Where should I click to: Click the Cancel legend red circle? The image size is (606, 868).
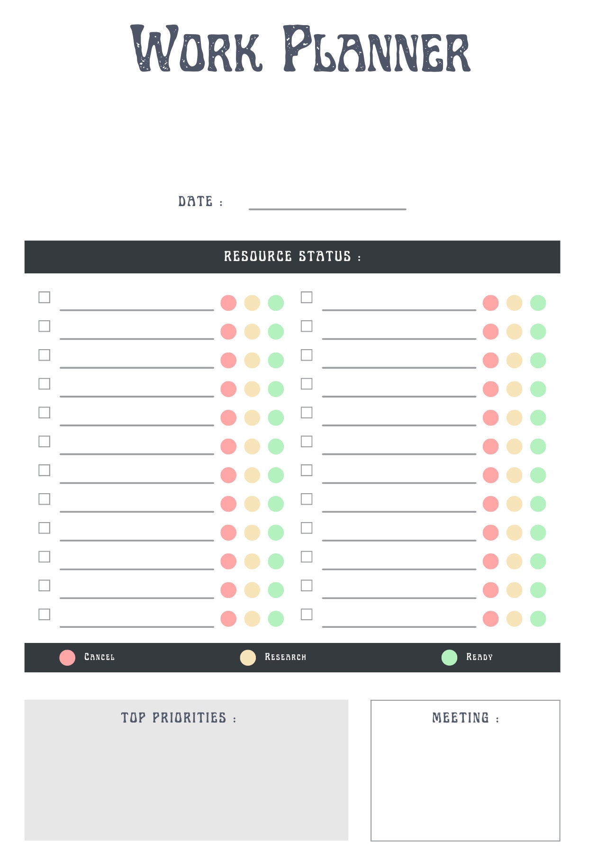tap(67, 658)
